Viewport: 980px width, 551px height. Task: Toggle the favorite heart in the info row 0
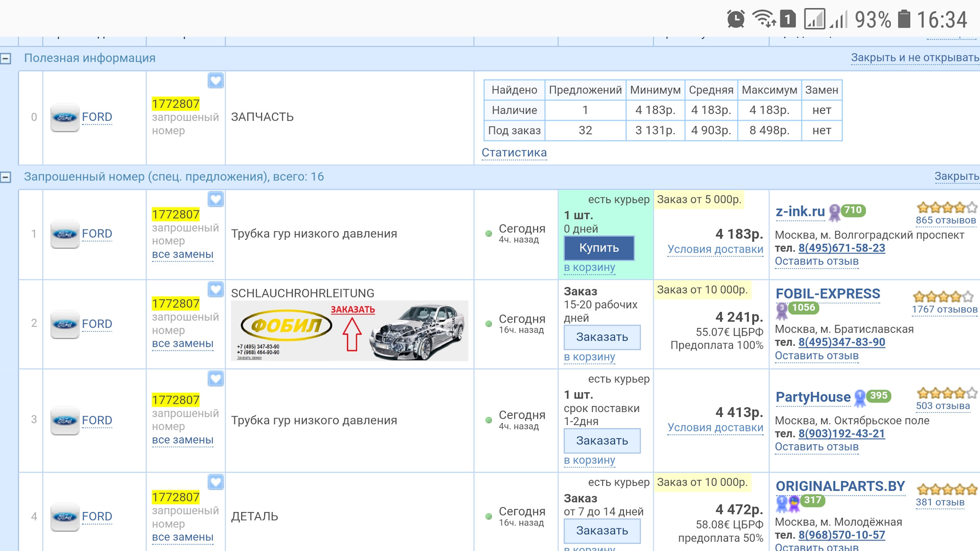[215, 81]
